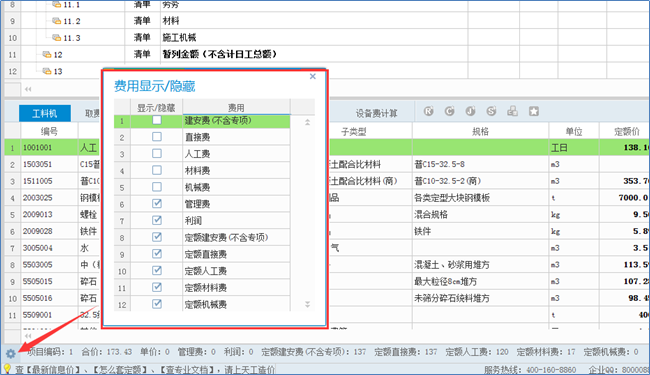Viewport: 650px width, 375px height.
Task: Click lower table left double-chevron scroll arrow
Action: [x=28, y=336]
